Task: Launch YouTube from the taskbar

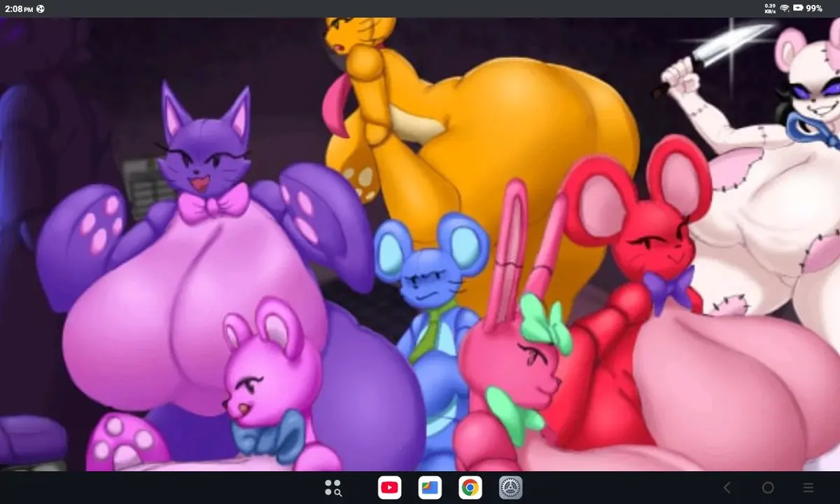Action: tap(389, 487)
